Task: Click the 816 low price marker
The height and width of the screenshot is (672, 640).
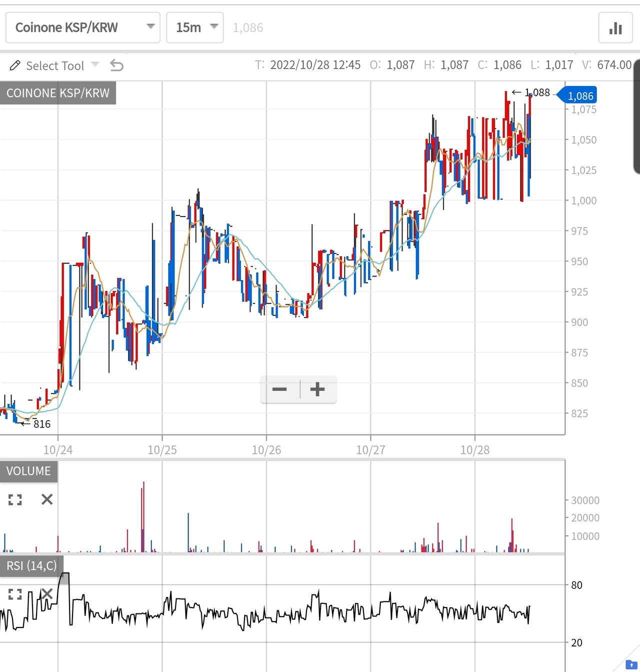Action: tap(36, 424)
